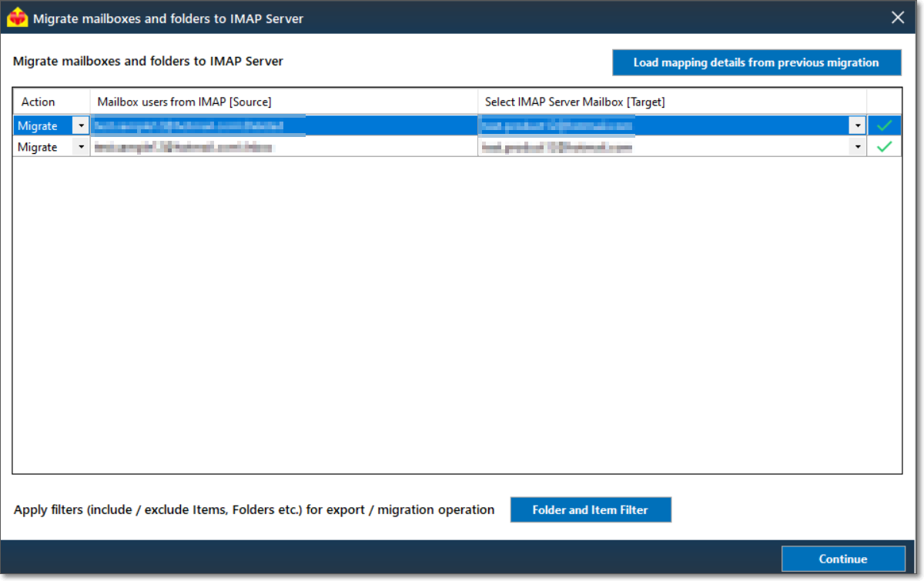Expand target mailbox dropdown arrow in first row

tap(857, 125)
